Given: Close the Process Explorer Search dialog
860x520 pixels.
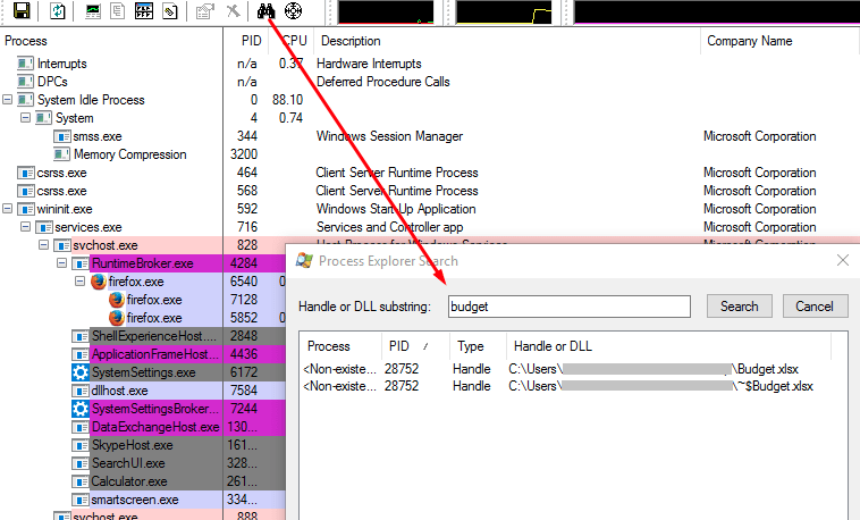Looking at the screenshot, I should pyautogui.click(x=843, y=260).
